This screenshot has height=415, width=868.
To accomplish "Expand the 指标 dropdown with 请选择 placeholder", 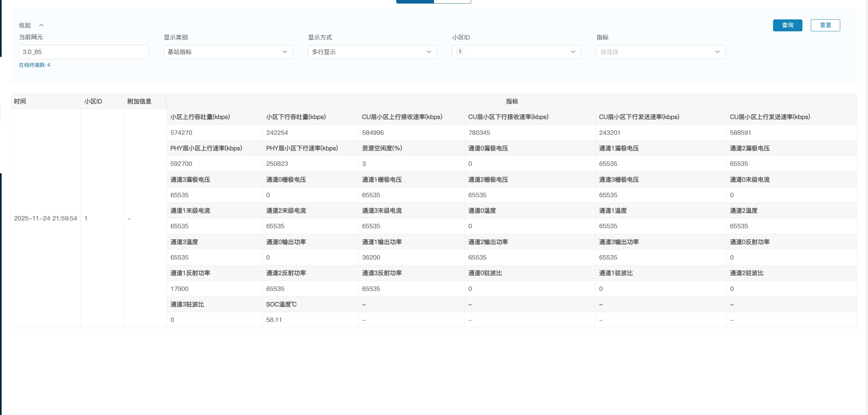I will coord(660,52).
